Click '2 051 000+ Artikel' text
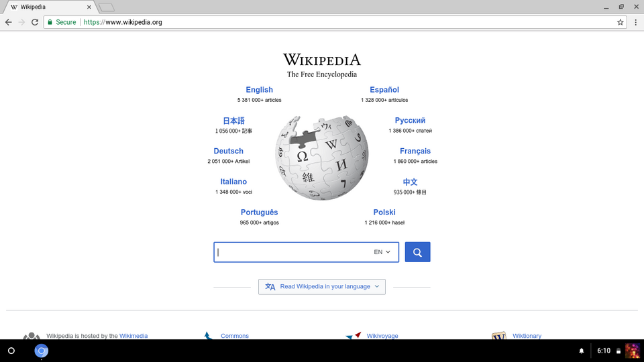The height and width of the screenshot is (362, 644). (x=228, y=162)
